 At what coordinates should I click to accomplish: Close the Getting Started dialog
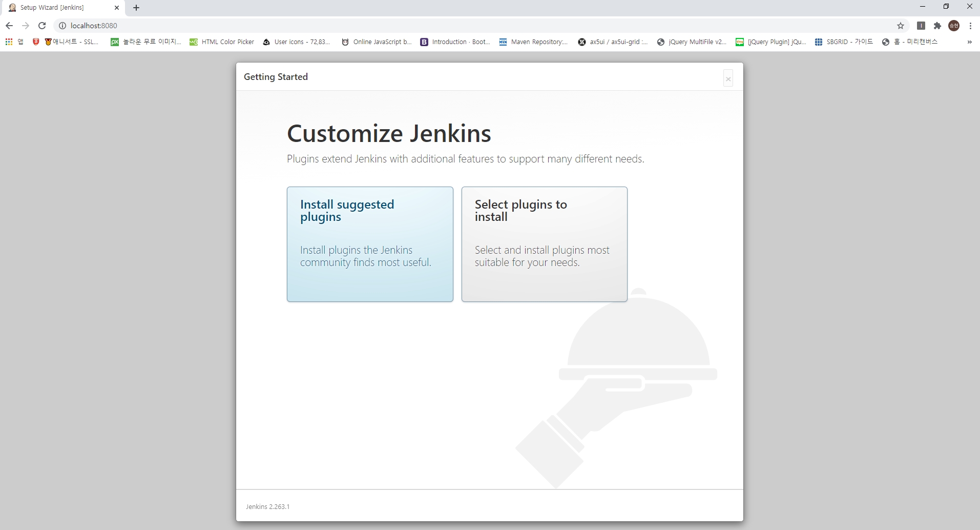pyautogui.click(x=728, y=78)
